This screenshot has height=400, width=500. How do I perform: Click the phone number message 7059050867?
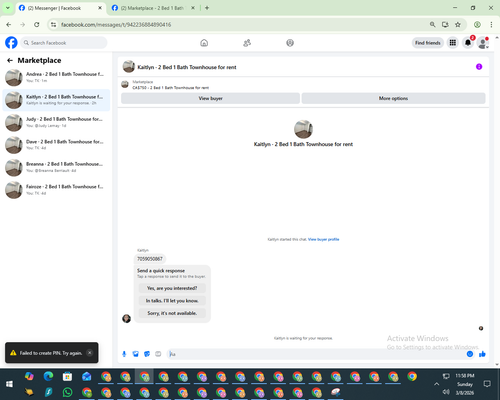click(150, 259)
